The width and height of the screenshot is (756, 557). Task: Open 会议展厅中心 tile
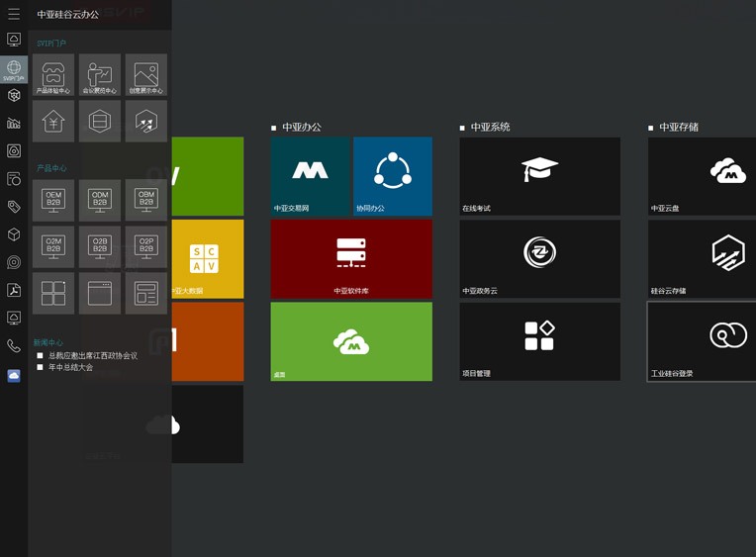click(x=100, y=75)
